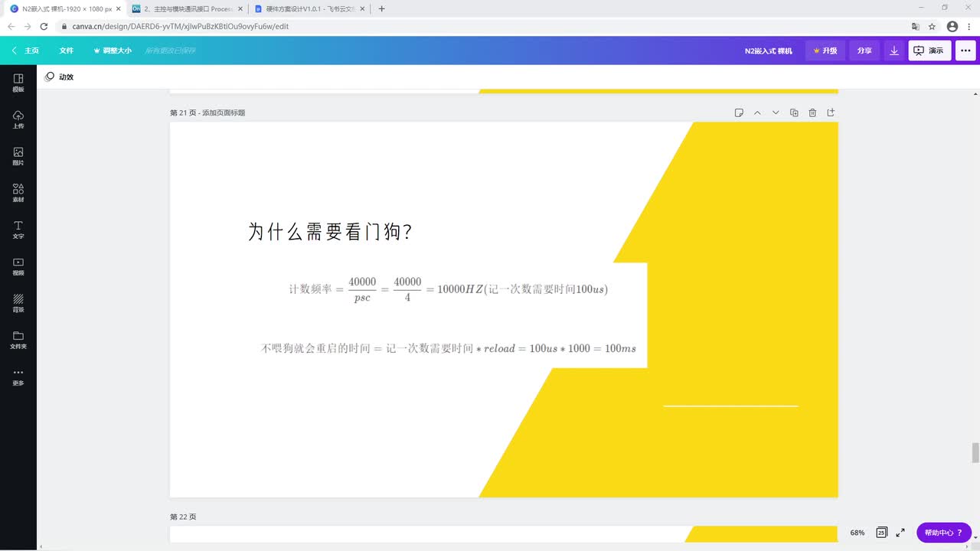Click the 升级 upgrade button
This screenshot has height=551, width=980.
(x=825, y=51)
